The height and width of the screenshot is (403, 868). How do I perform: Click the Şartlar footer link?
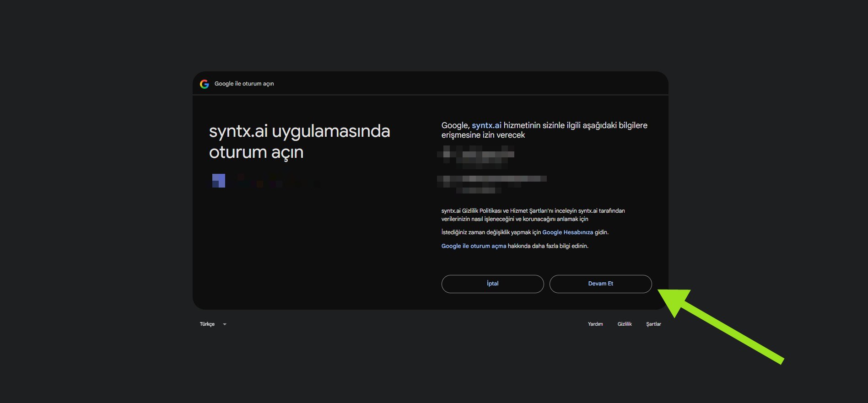point(653,324)
